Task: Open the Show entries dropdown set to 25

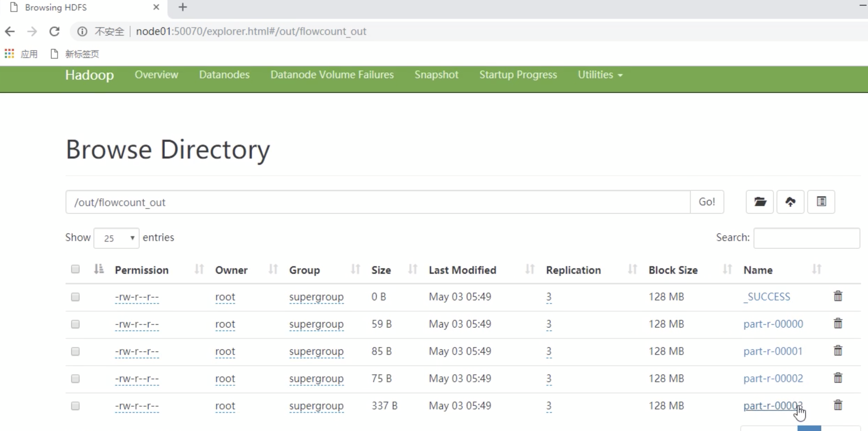Action: click(116, 238)
